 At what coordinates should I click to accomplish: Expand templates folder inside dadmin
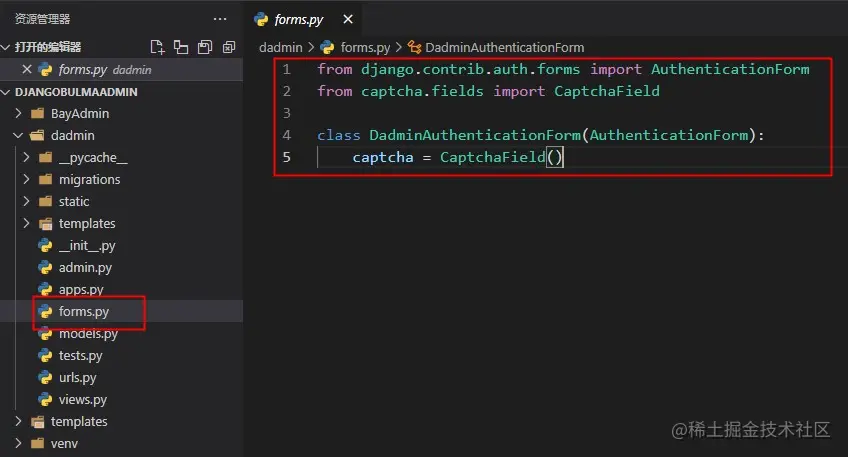26,223
